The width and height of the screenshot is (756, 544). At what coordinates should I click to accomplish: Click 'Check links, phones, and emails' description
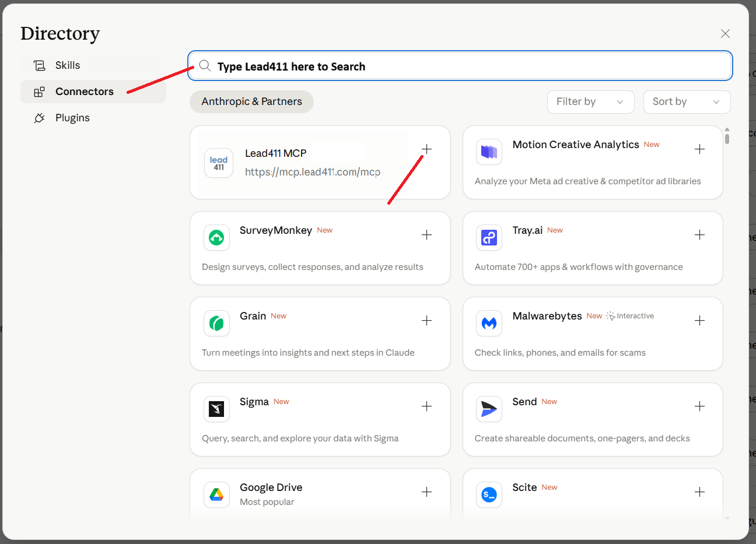coord(560,353)
